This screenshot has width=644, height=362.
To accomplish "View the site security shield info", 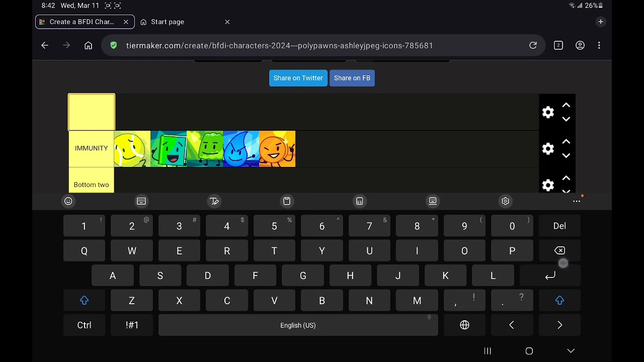I will [x=114, y=45].
